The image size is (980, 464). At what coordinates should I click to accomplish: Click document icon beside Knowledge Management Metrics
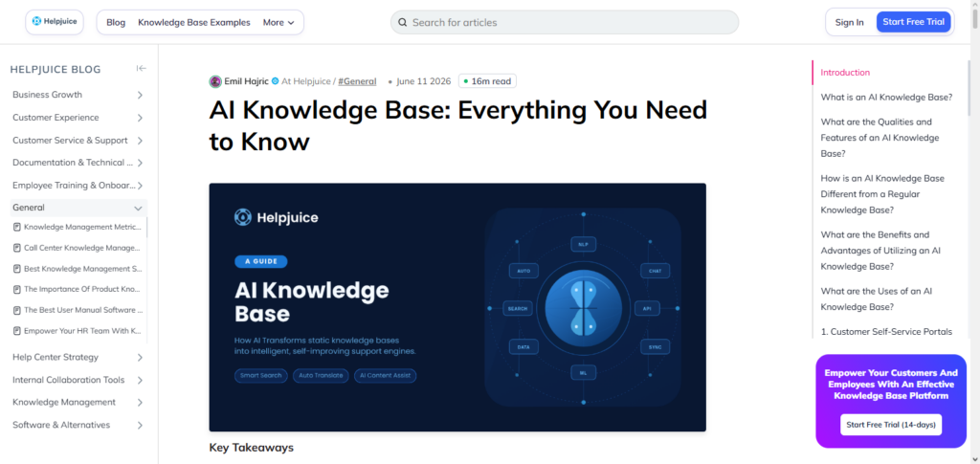click(x=17, y=228)
